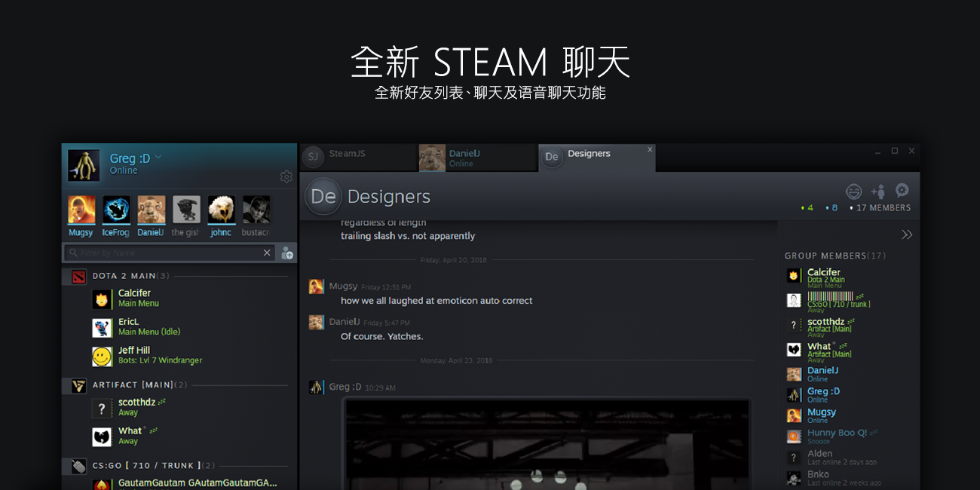Click the 17 MEMBERS count label
Image resolution: width=980 pixels, height=490 pixels.
(x=883, y=208)
